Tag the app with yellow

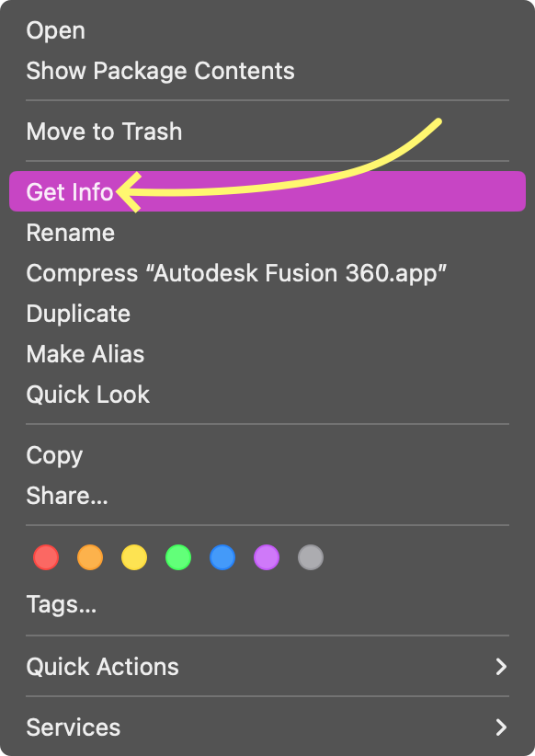click(x=134, y=557)
